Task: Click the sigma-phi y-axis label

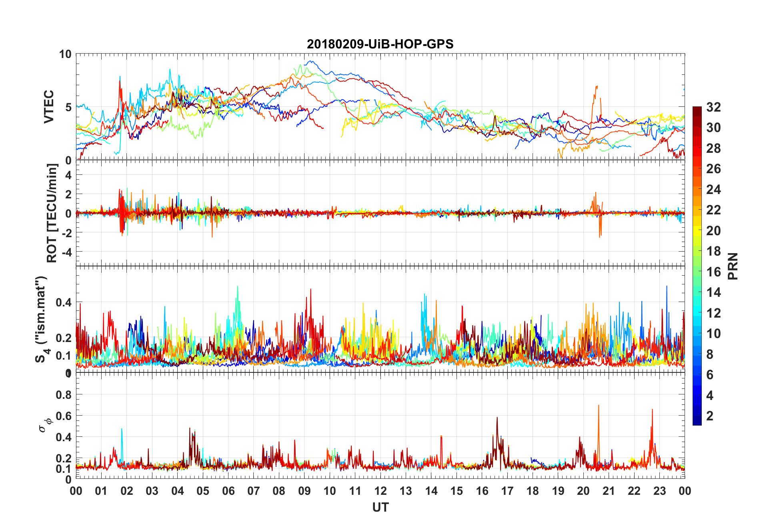Action: tap(46, 425)
